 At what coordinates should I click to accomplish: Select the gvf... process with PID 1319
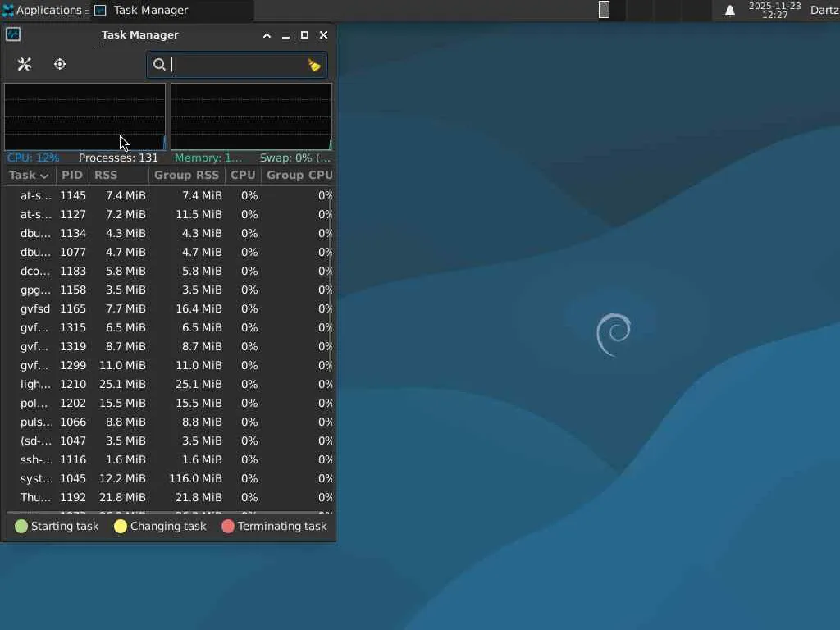(x=168, y=347)
